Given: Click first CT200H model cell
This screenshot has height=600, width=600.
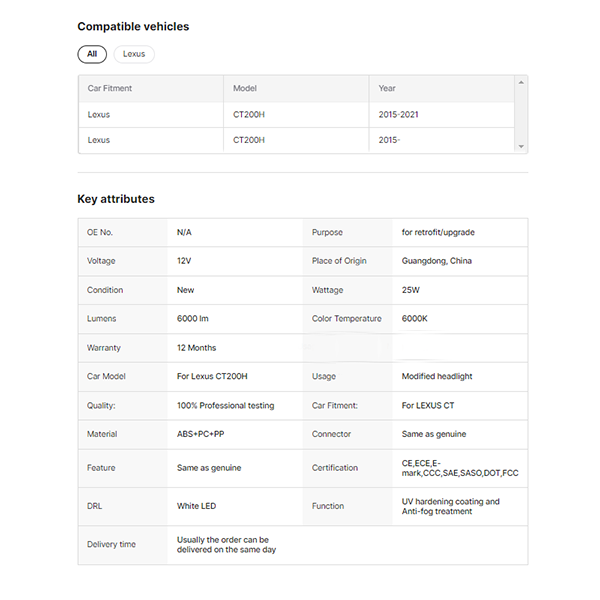Looking at the screenshot, I should tap(249, 115).
